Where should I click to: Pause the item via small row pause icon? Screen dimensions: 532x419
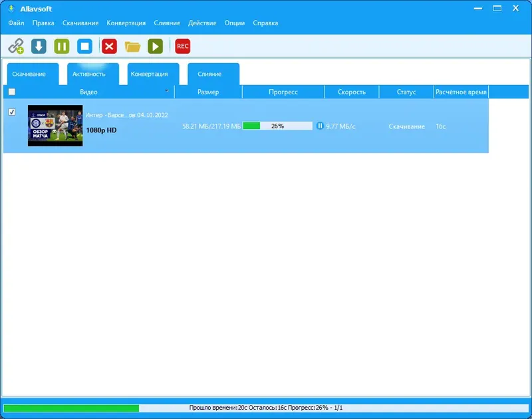pyautogui.click(x=320, y=126)
